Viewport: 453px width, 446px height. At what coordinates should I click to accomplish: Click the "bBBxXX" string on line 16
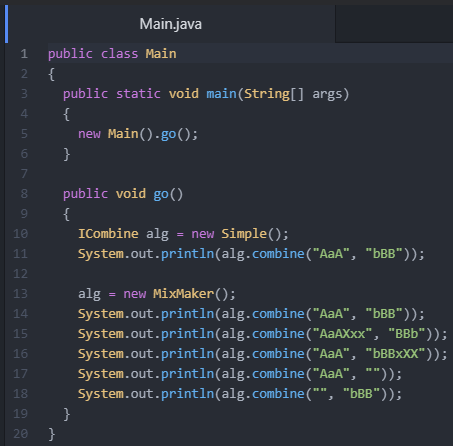[396, 354]
